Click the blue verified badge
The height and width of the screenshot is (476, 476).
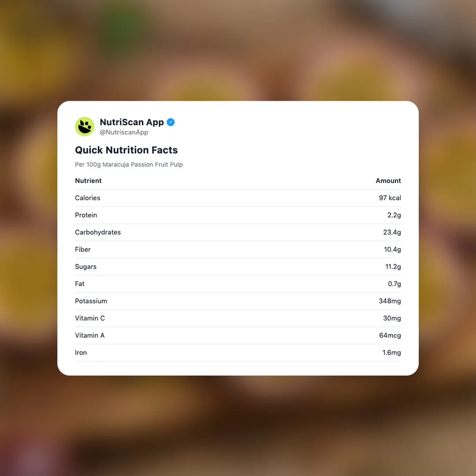pos(171,122)
